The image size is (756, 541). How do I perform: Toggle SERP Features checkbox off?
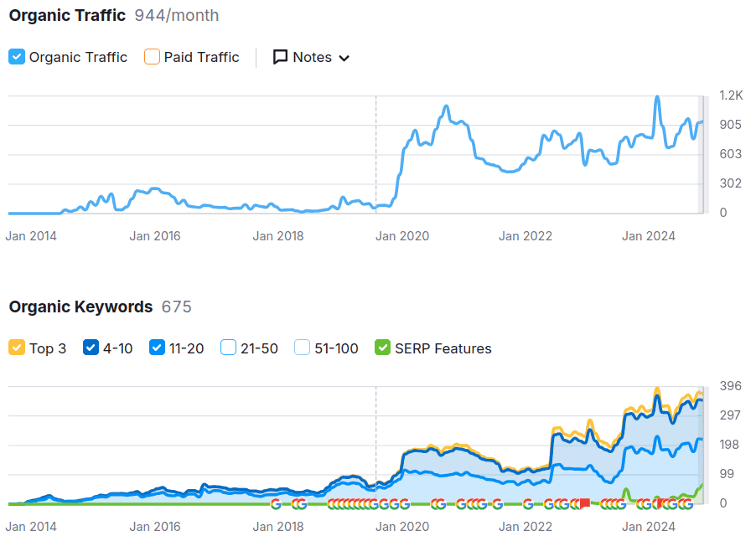[383, 348]
